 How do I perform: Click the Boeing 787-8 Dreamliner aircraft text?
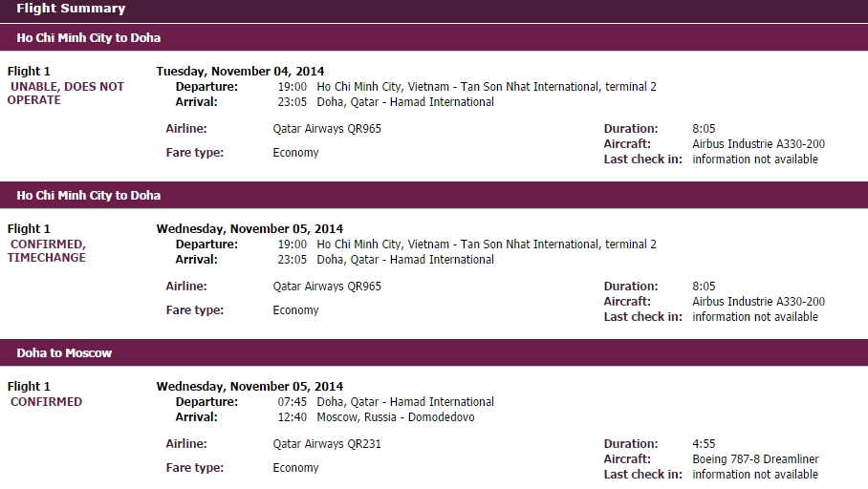(755, 459)
